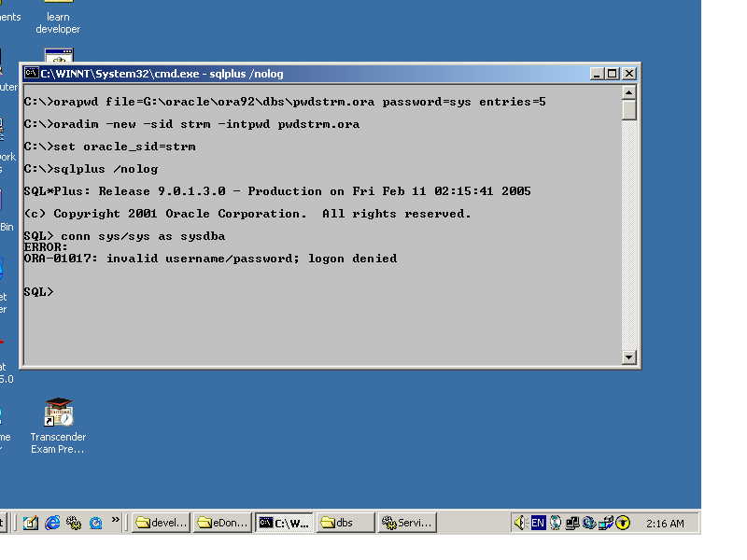Maximize the cmd.exe sqlplus window
Image resolution: width=747 pixels, height=560 pixels.
[613, 74]
